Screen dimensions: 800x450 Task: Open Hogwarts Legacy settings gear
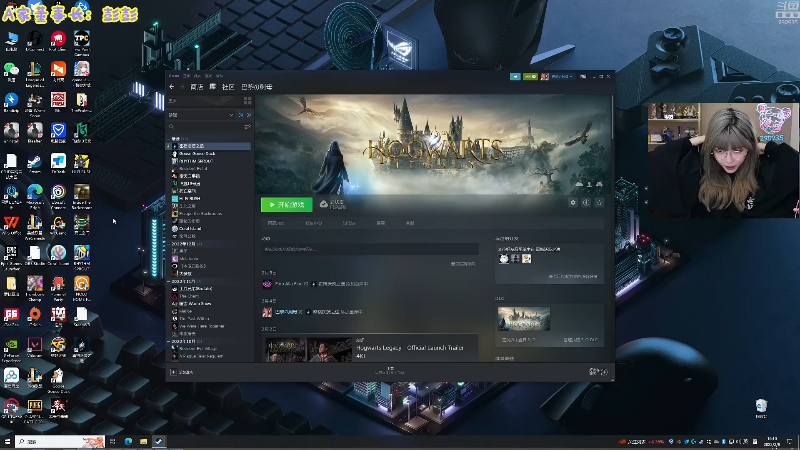click(x=573, y=203)
